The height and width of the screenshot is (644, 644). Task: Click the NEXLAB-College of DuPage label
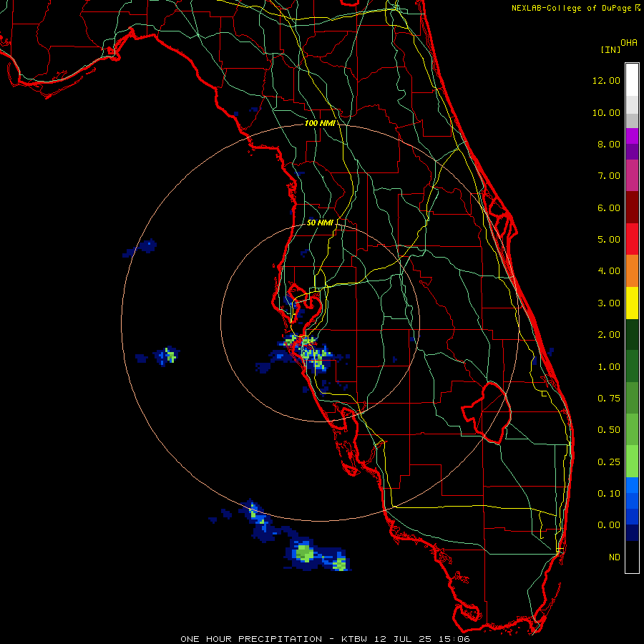pyautogui.click(x=572, y=8)
